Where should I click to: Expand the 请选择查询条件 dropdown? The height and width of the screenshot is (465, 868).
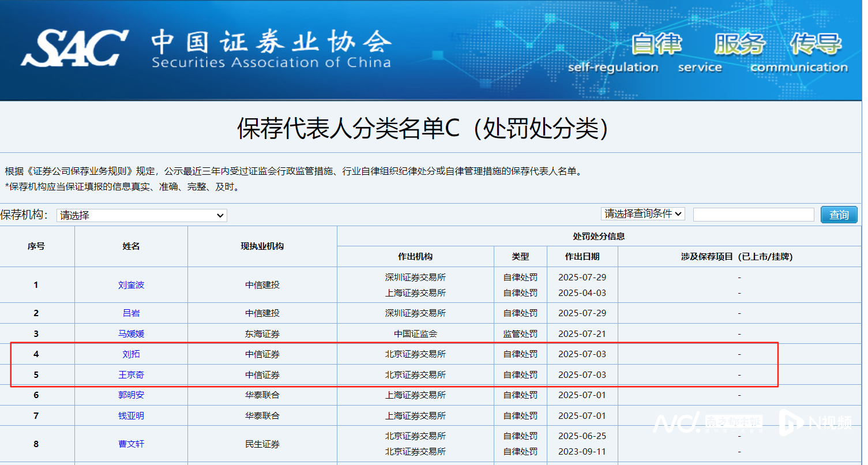(x=642, y=214)
